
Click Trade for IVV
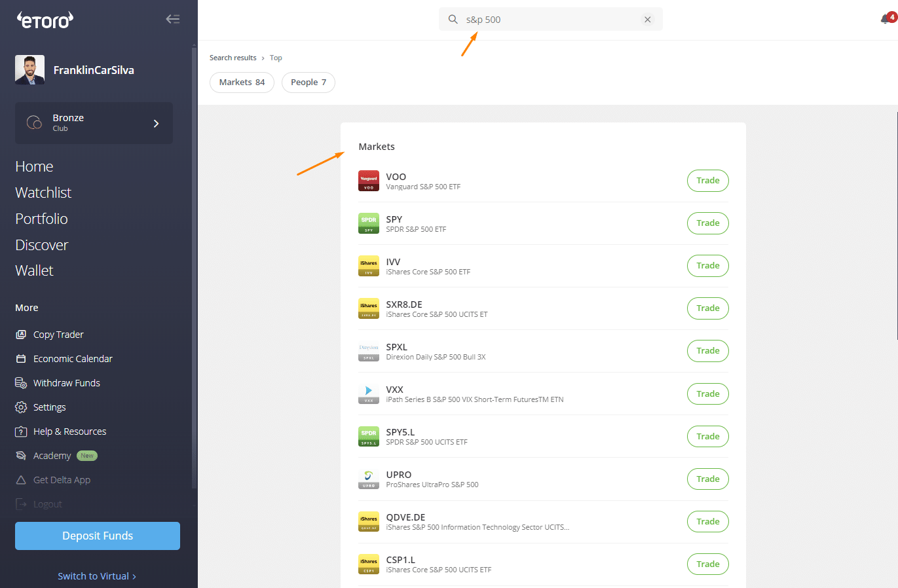[x=708, y=266]
